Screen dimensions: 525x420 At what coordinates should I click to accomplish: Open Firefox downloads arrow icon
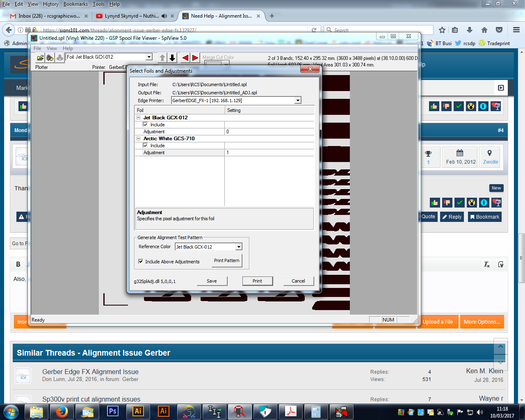[x=470, y=30]
